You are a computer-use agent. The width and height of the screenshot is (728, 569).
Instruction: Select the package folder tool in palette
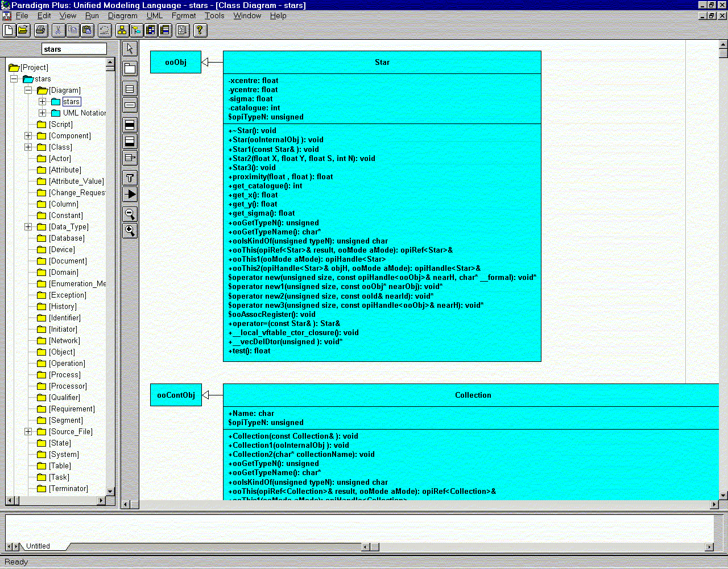(x=130, y=69)
